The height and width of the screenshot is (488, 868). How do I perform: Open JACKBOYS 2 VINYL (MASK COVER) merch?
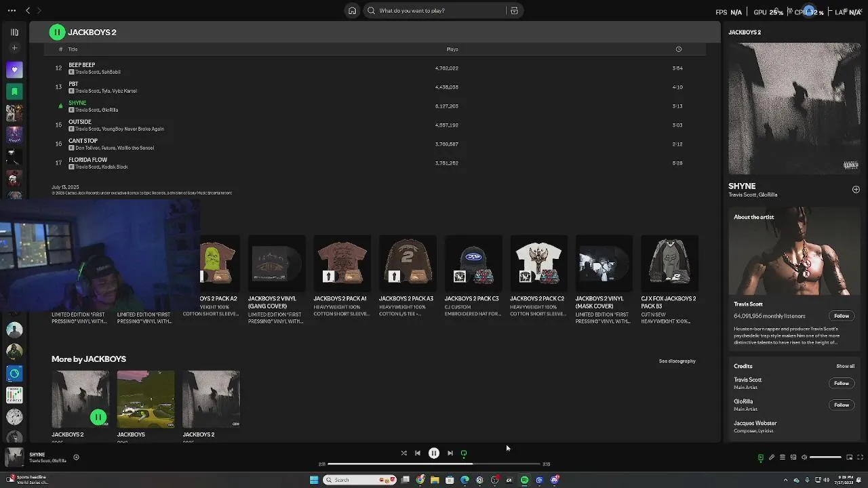pos(604,279)
